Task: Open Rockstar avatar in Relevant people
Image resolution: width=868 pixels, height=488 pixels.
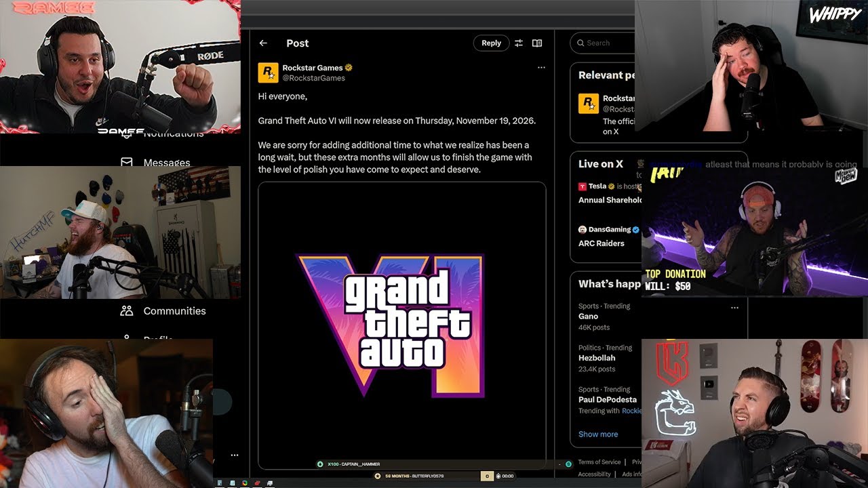Action: coord(588,104)
